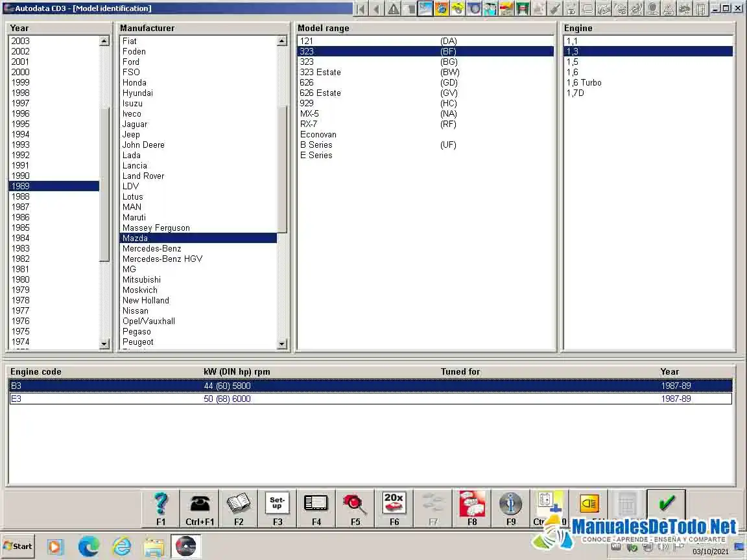Image resolution: width=747 pixels, height=560 pixels.
Task: Select the magnifier car search F5 icon
Action: [x=355, y=505]
